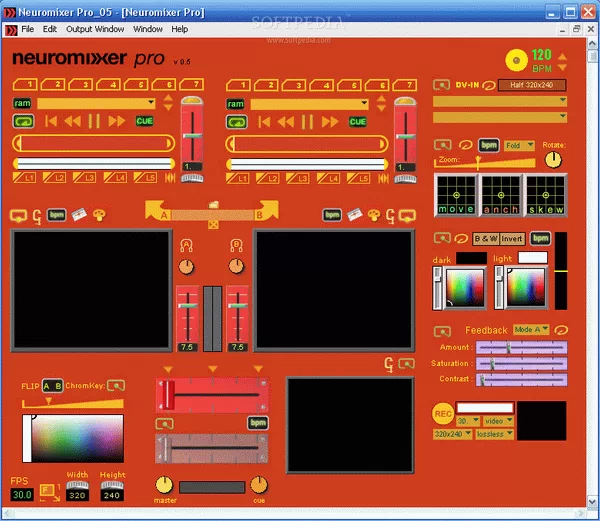The width and height of the screenshot is (600, 521).
Task: Open the Help menu
Action: 179,29
